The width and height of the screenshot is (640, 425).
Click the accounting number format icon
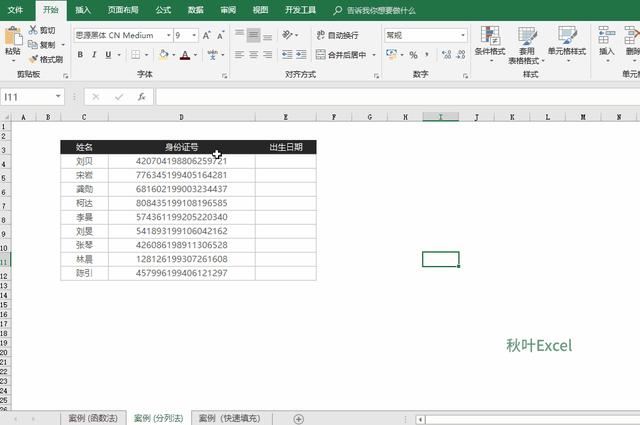tap(391, 54)
